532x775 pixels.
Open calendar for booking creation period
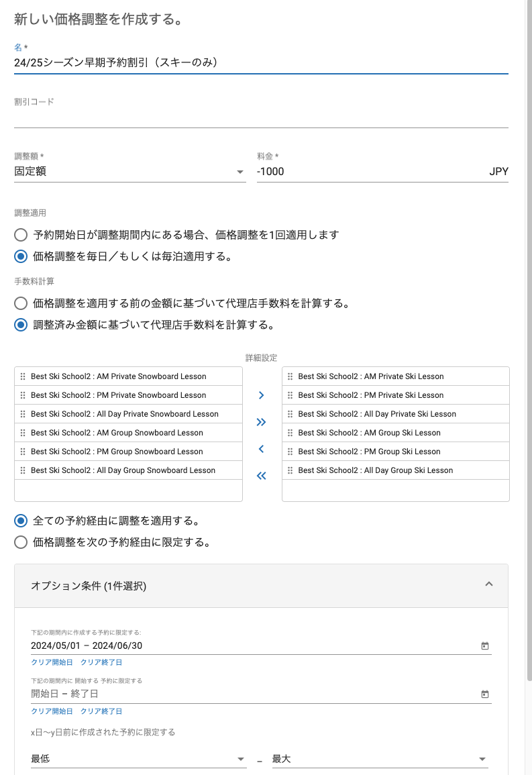pos(484,645)
